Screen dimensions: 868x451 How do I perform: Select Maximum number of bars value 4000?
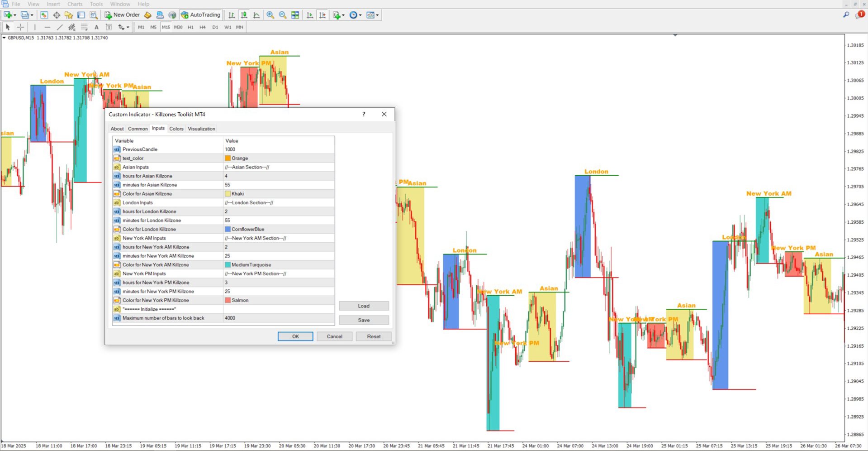tap(279, 318)
